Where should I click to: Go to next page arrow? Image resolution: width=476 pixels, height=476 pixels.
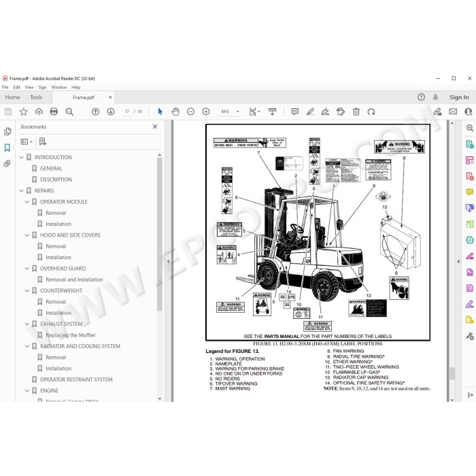(x=111, y=112)
